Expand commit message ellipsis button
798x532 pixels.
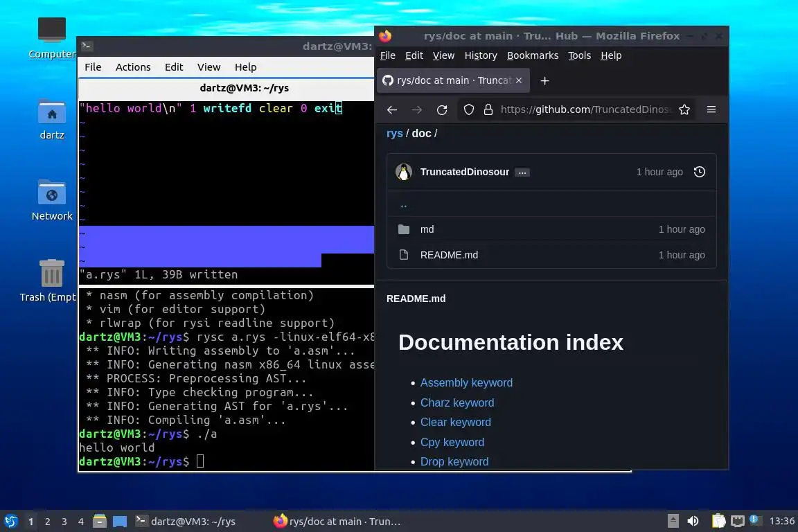522,172
